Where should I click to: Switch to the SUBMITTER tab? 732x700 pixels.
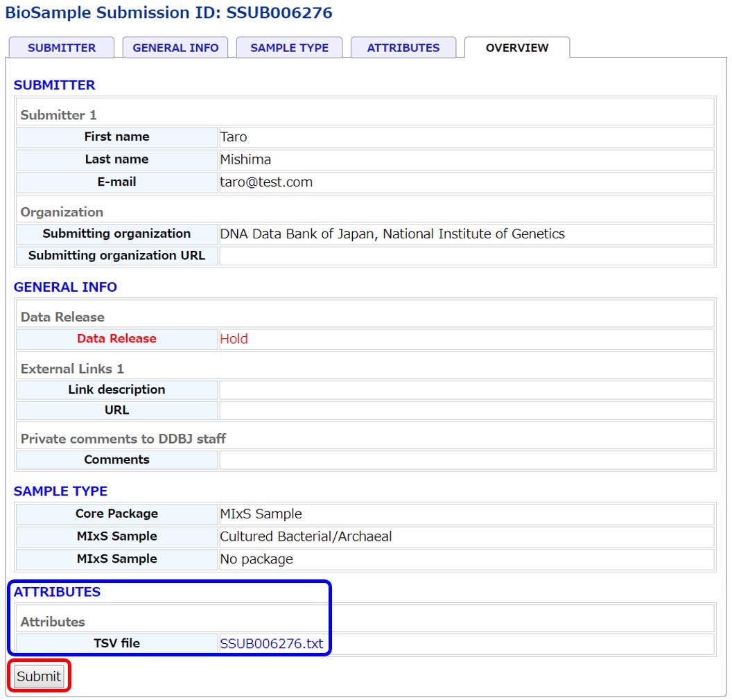coord(62,48)
